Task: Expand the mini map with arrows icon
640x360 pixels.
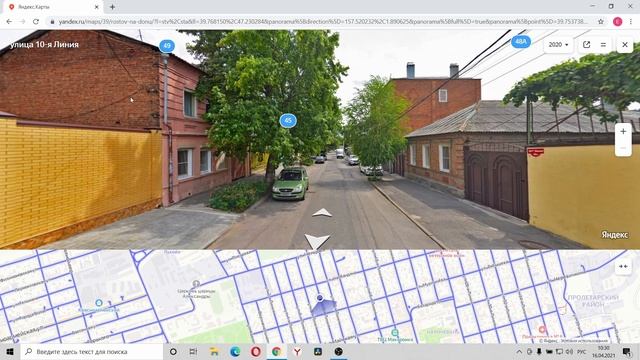Action: pos(623,267)
